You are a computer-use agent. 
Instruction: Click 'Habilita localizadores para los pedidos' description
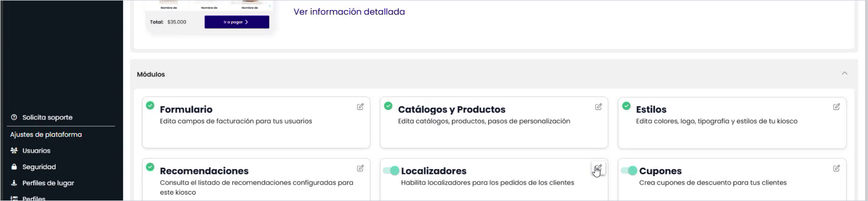pos(488,182)
